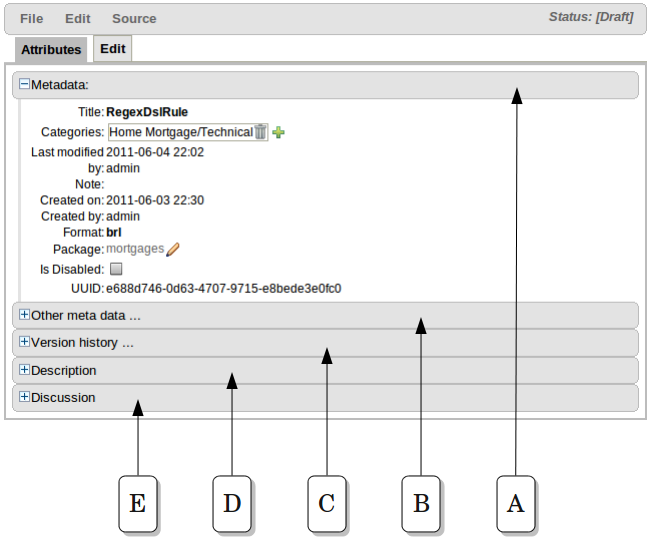
Task: Click the RegexDslRule title text
Action: coord(147,113)
